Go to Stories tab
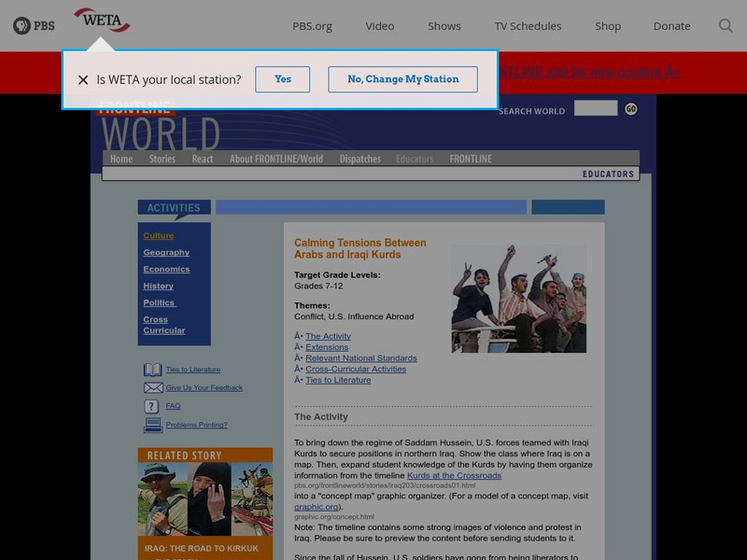Image resolution: width=747 pixels, height=560 pixels. pos(162,159)
